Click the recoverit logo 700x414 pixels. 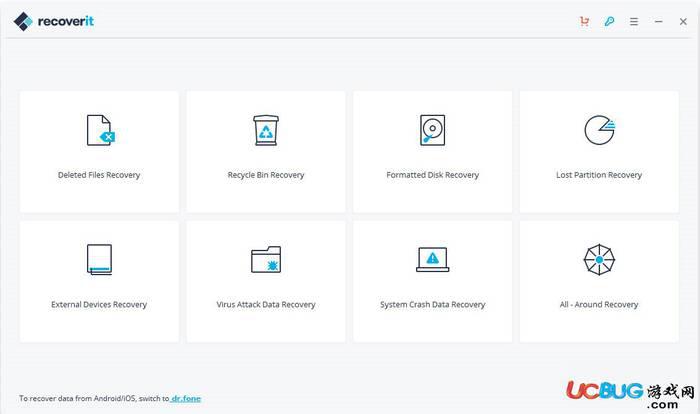[54, 21]
